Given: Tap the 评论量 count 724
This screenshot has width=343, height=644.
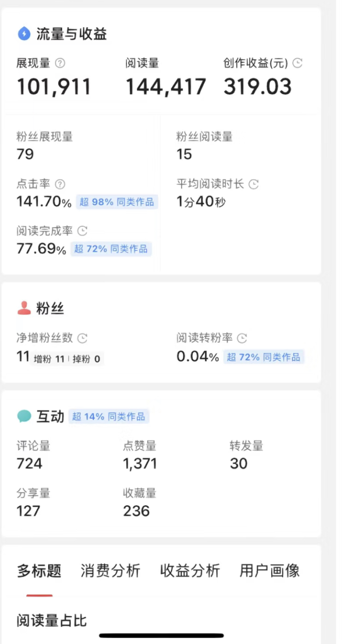Looking at the screenshot, I should (30, 464).
